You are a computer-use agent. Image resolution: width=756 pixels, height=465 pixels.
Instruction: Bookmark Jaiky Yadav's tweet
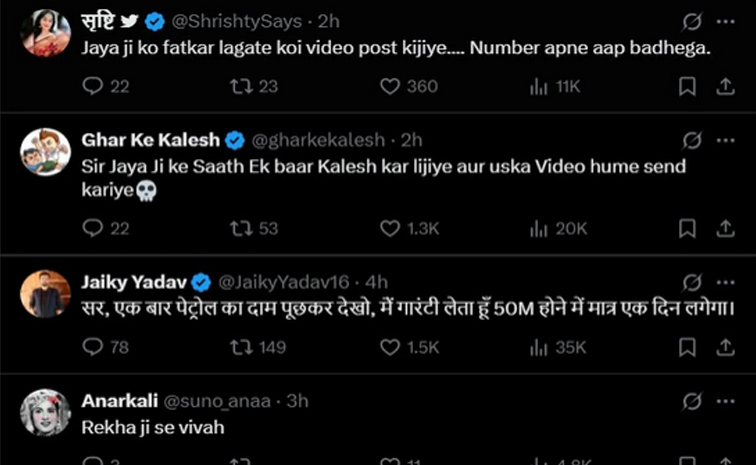(x=687, y=347)
